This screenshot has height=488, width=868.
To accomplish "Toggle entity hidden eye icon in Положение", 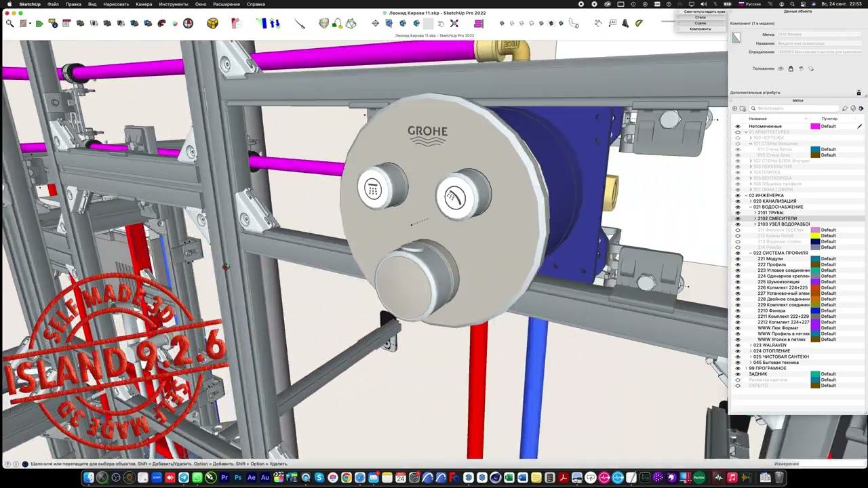I will [x=781, y=68].
